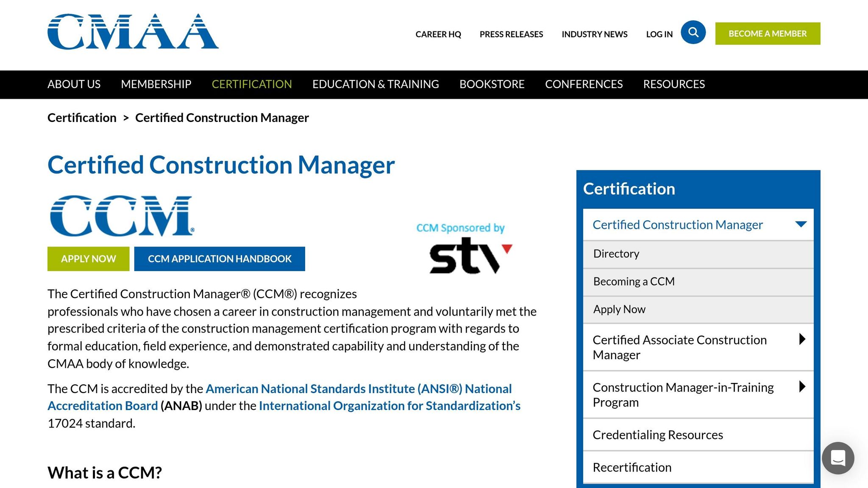Click the CCM logo image

[122, 216]
